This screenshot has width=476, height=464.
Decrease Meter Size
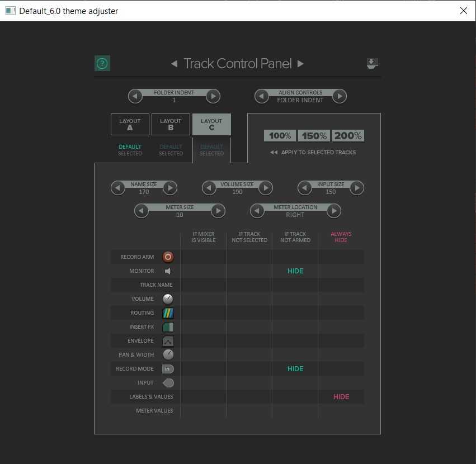point(142,211)
